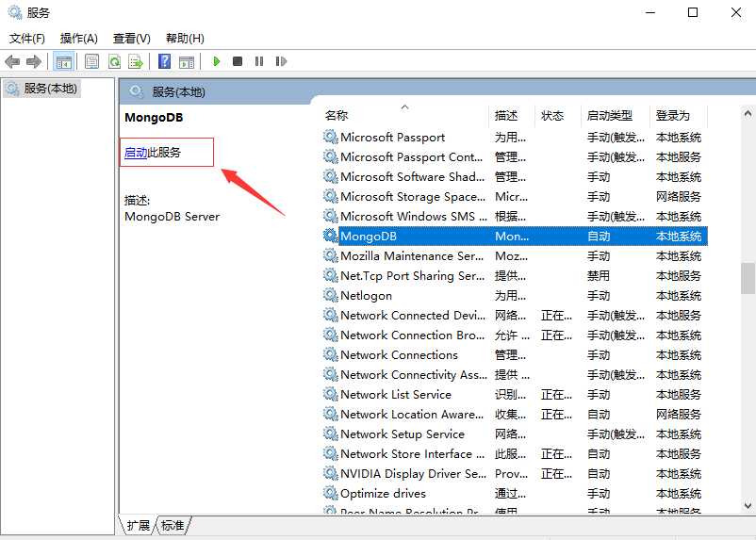This screenshot has width=756, height=540.
Task: Select the MongoDB service row
Action: (x=515, y=237)
